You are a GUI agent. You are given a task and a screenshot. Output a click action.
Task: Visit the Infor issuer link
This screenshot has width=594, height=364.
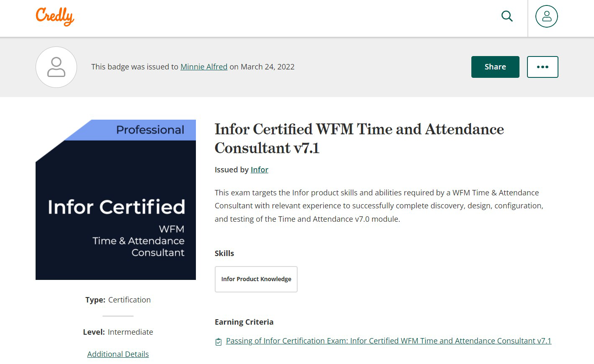259,169
